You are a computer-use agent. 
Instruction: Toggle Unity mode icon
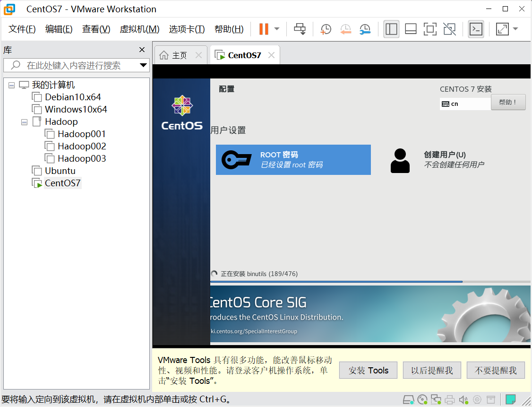coord(449,29)
